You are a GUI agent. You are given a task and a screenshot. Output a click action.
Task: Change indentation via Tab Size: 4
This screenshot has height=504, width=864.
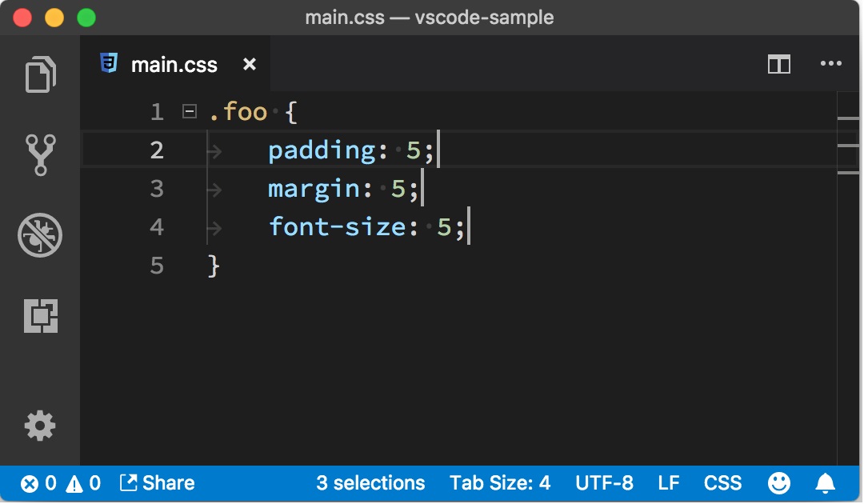[x=500, y=483]
